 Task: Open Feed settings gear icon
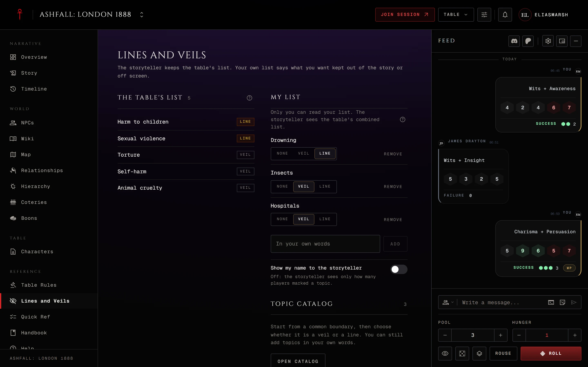pos(548,41)
